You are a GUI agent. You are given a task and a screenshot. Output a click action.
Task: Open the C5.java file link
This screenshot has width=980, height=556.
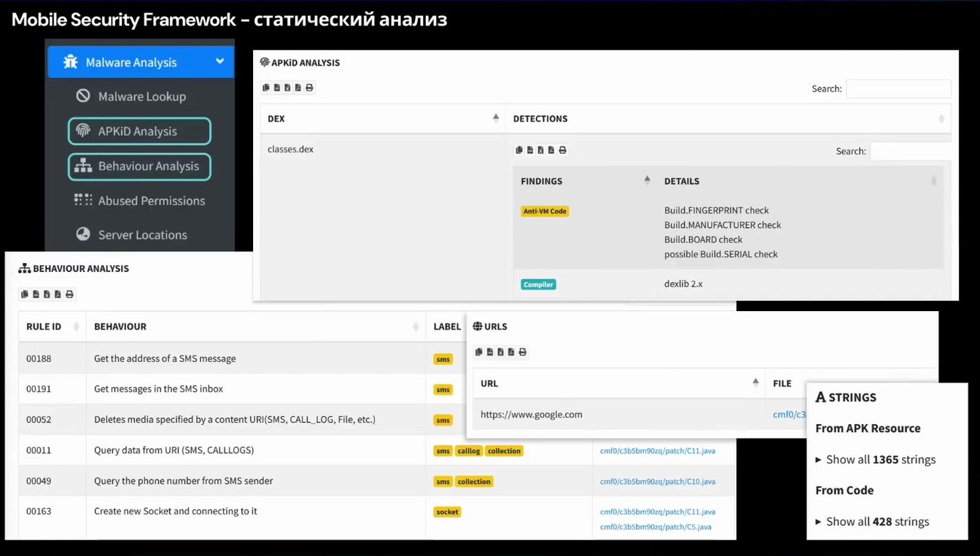(x=656, y=527)
